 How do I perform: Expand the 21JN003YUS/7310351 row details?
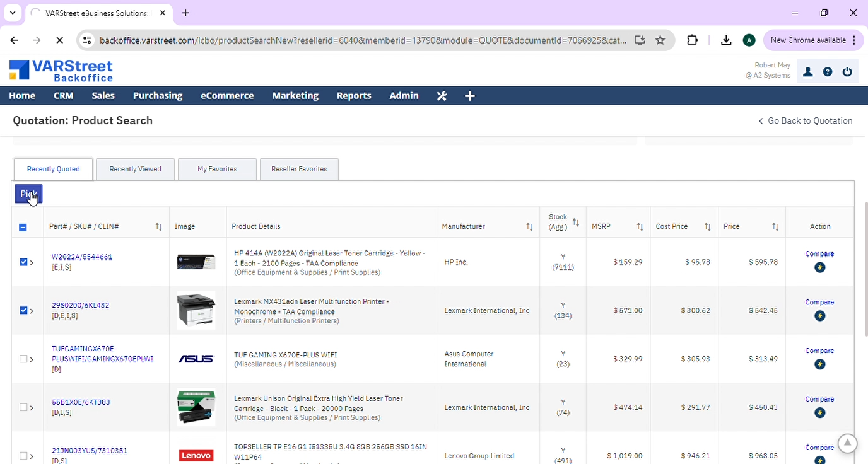click(32, 456)
